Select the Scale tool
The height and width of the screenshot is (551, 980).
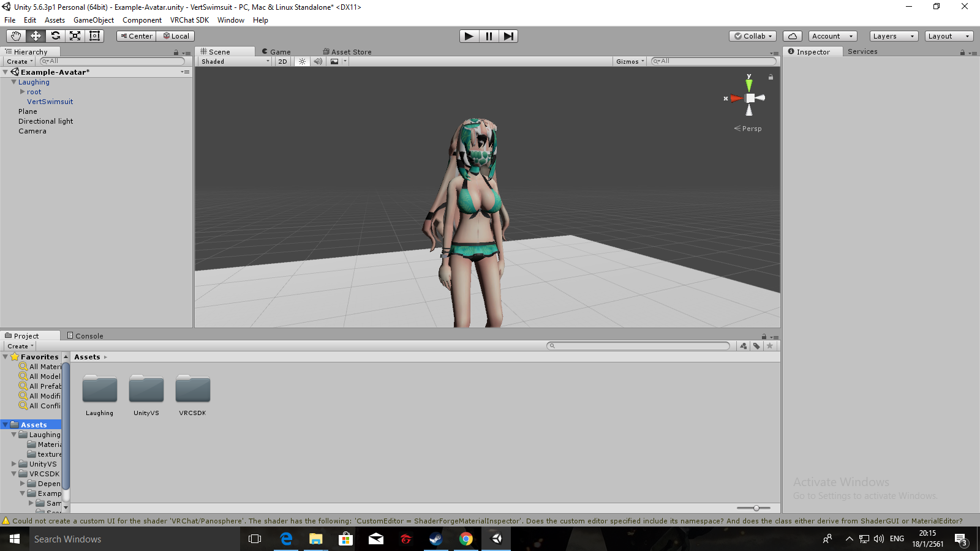(75, 36)
